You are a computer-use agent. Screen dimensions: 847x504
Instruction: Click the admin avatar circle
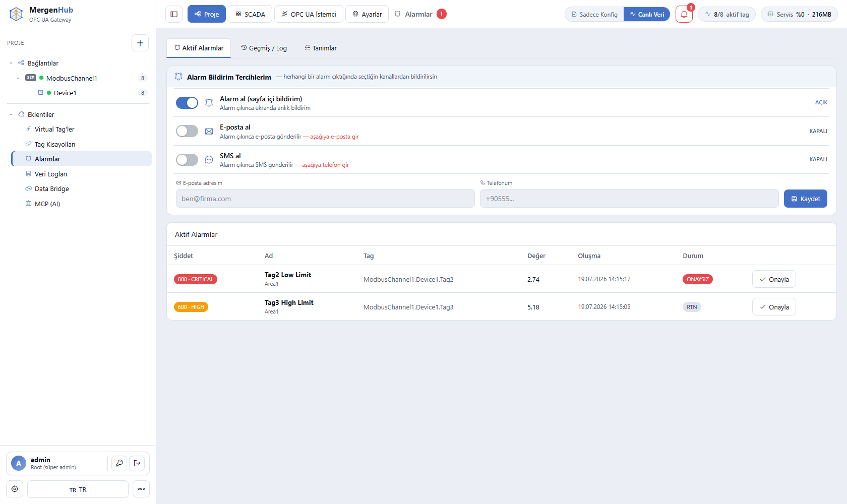tap(19, 463)
